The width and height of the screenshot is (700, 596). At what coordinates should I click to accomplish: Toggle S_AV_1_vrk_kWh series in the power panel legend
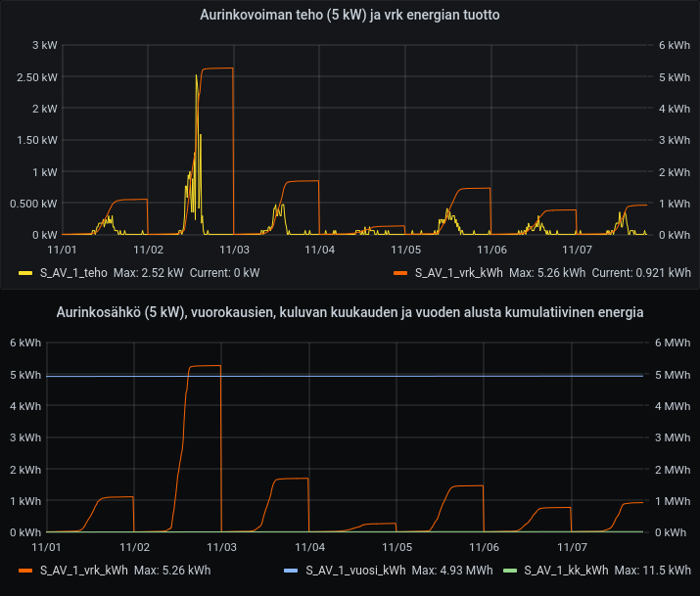pos(459,272)
